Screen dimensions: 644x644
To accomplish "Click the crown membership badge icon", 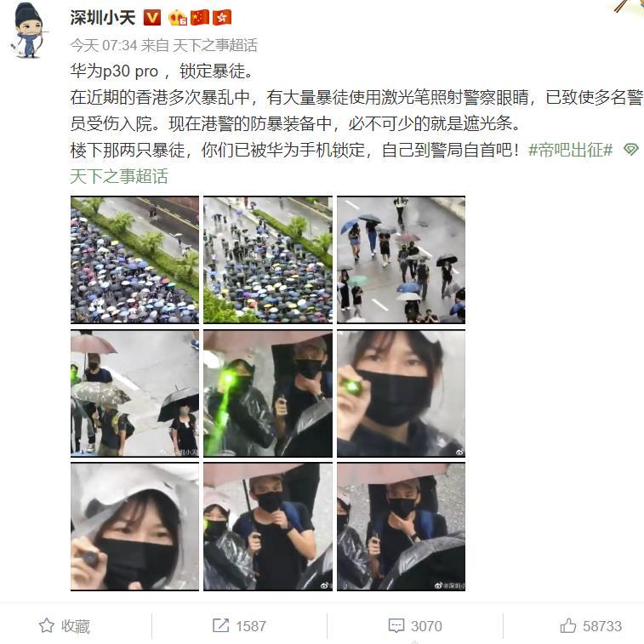I will coord(178,18).
